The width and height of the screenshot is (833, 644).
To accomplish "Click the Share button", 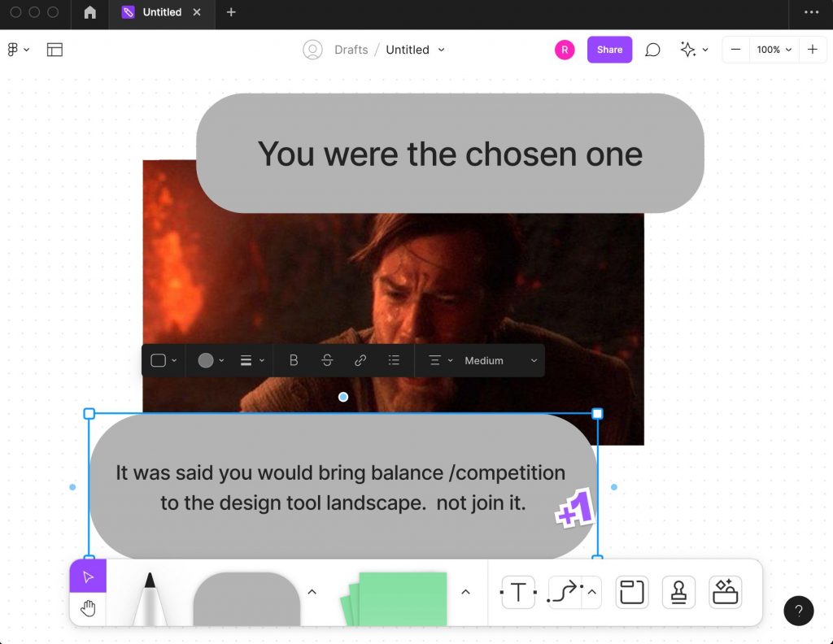I will [x=609, y=50].
